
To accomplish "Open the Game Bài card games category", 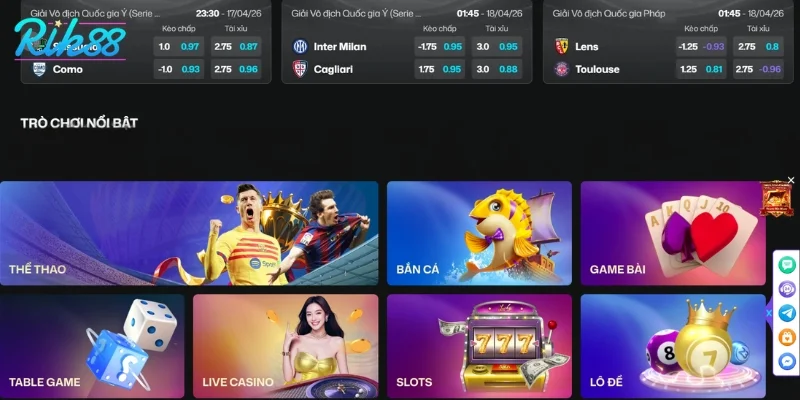I will [x=673, y=233].
